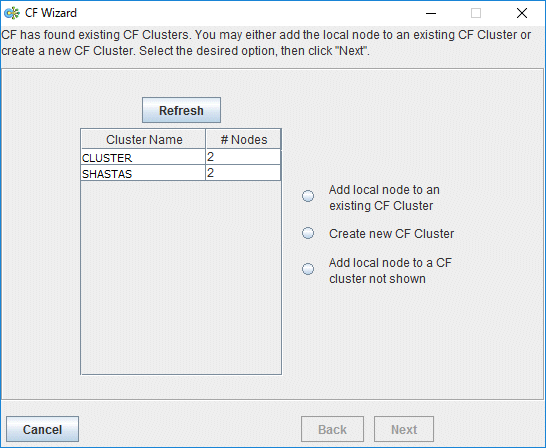The image size is (546, 448).
Task: Select the CLUSTER row name cell
Action: 143,157
